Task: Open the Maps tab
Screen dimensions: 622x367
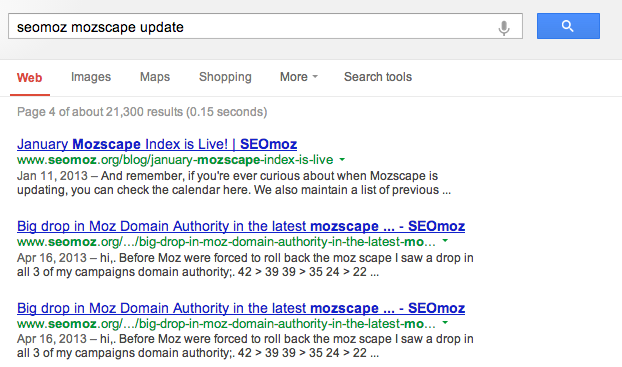Action: (155, 77)
